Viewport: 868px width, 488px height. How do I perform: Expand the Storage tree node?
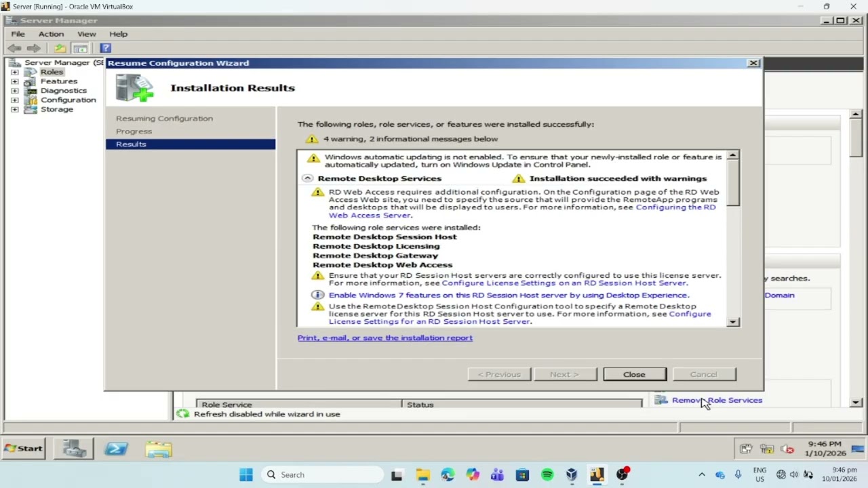[x=14, y=109]
